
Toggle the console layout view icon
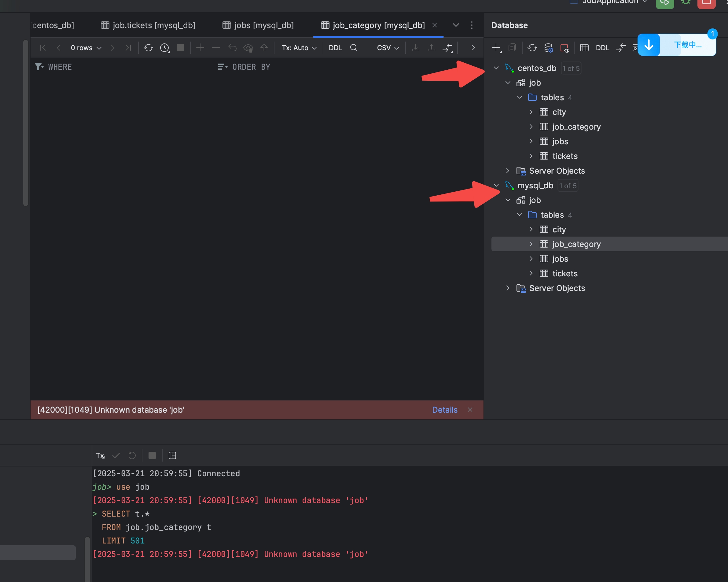point(172,455)
